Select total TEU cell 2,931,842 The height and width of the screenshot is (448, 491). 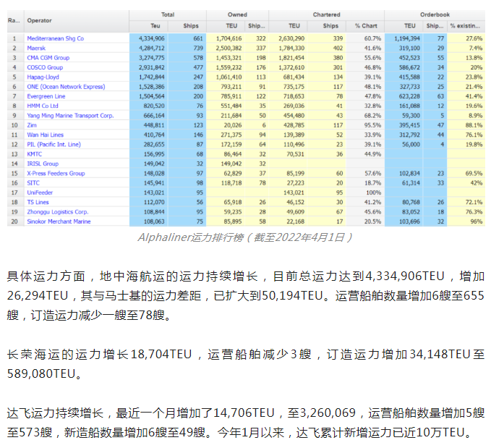click(x=148, y=67)
